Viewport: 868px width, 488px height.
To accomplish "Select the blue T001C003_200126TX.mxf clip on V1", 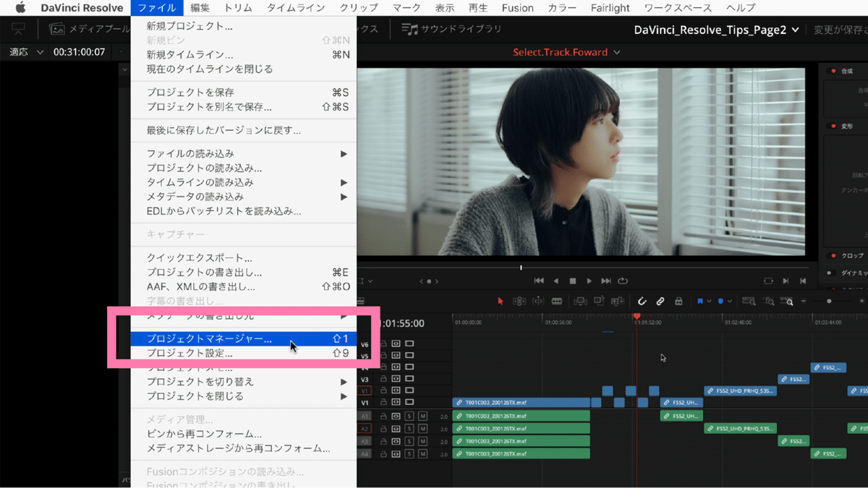I will [x=522, y=403].
